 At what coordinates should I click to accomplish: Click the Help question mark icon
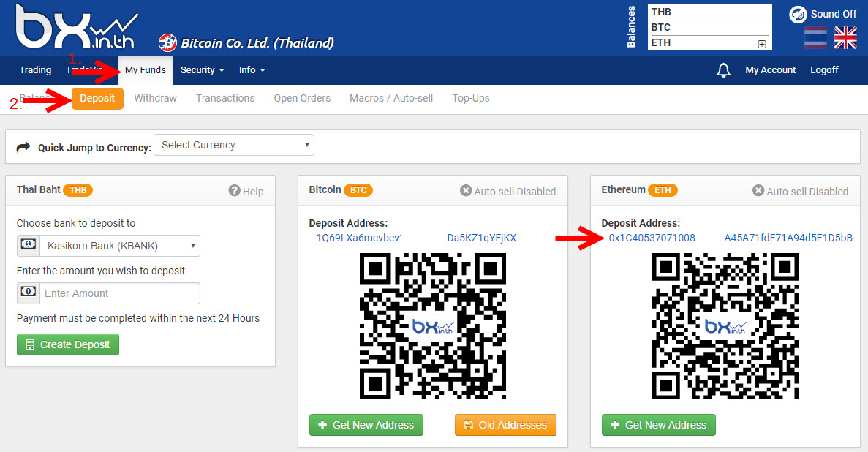coord(234,191)
